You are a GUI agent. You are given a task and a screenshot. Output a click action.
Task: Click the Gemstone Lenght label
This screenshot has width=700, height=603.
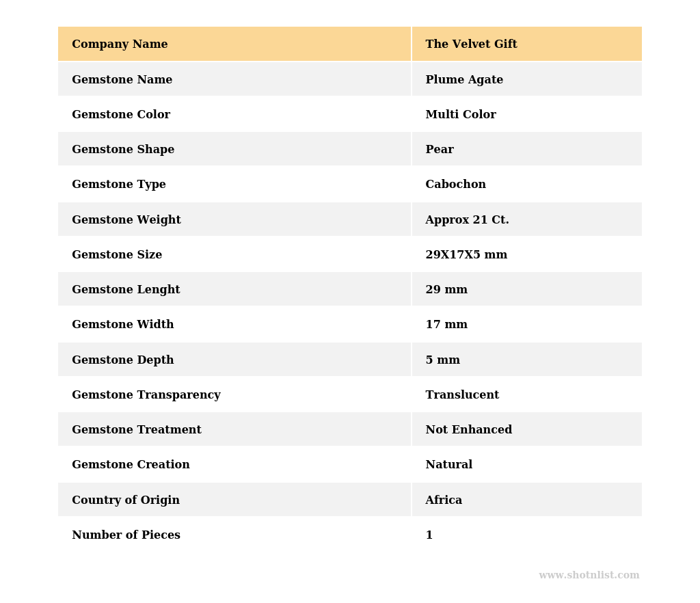coord(126,290)
